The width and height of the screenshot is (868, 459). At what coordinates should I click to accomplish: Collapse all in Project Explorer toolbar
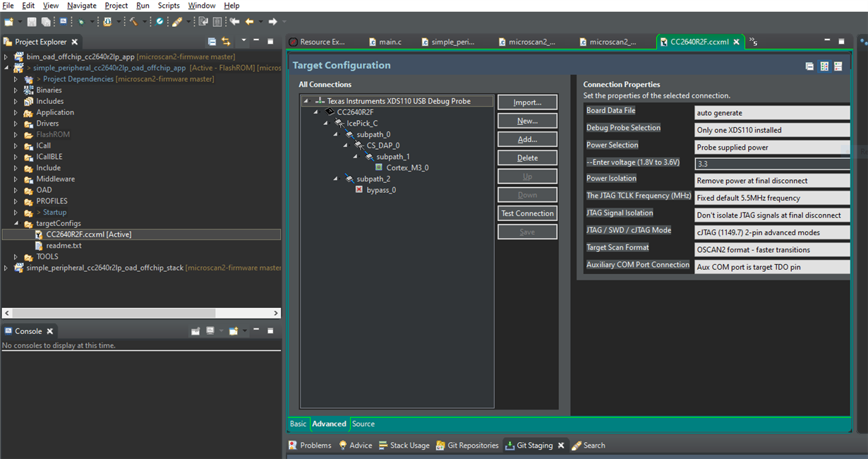click(212, 42)
